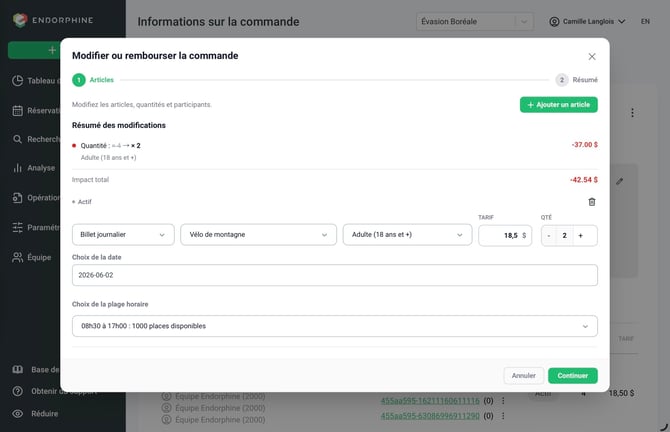Click the Réduire eye icon
This screenshot has height=432, width=670.
coord(18,414)
